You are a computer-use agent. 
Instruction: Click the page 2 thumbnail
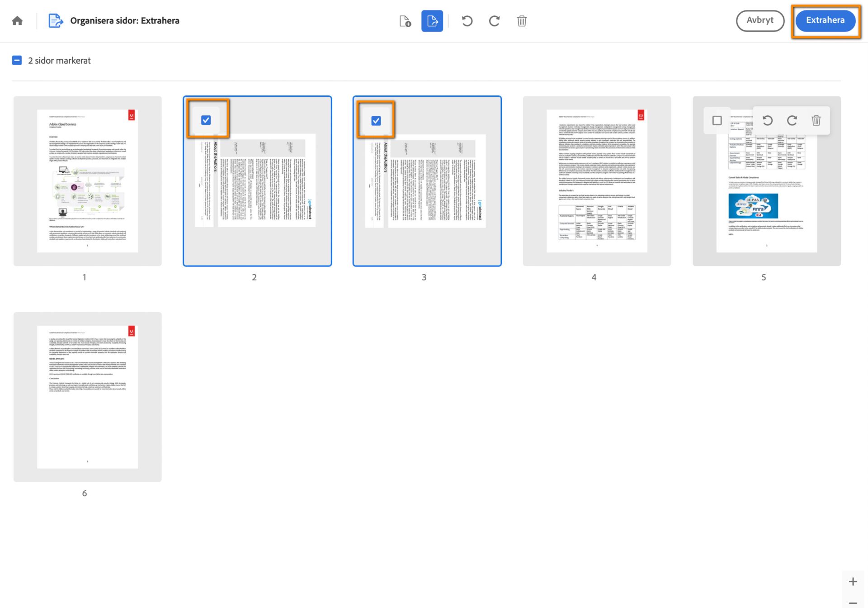(x=257, y=181)
